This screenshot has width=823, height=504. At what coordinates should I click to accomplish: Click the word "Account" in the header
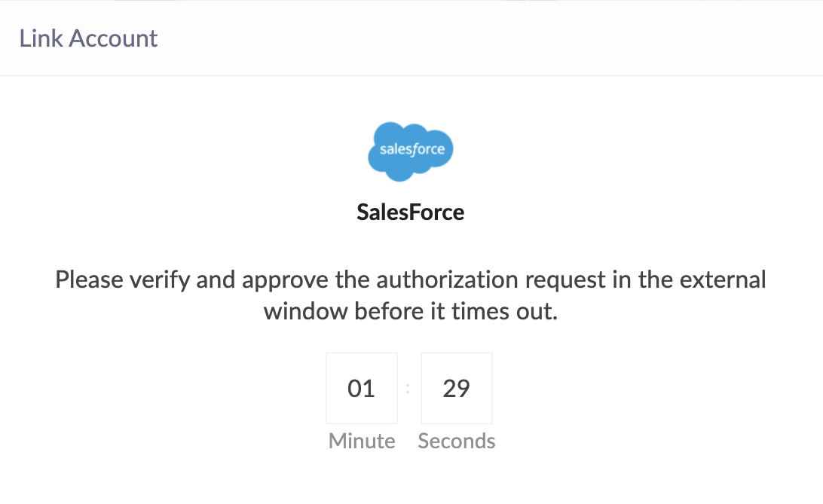point(113,38)
